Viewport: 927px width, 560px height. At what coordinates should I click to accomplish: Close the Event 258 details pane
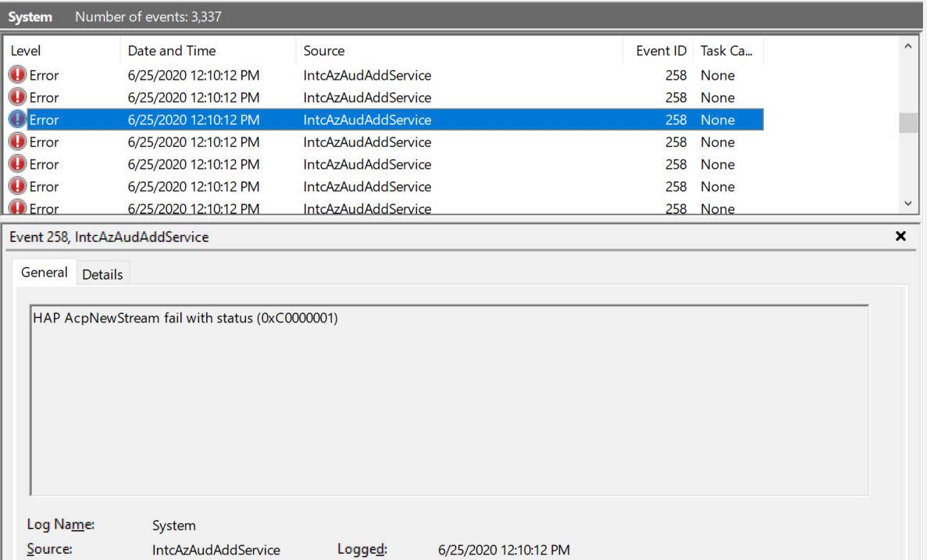(x=900, y=236)
